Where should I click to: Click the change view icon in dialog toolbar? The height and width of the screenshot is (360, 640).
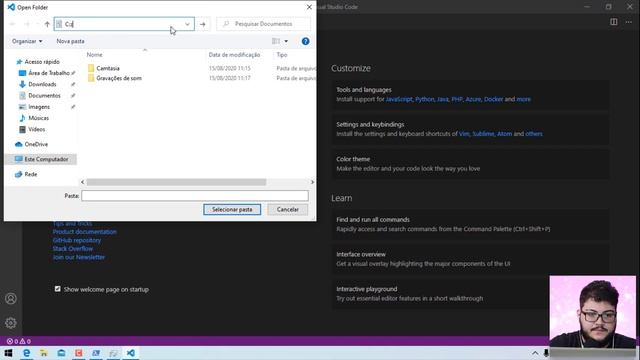pyautogui.click(x=276, y=41)
